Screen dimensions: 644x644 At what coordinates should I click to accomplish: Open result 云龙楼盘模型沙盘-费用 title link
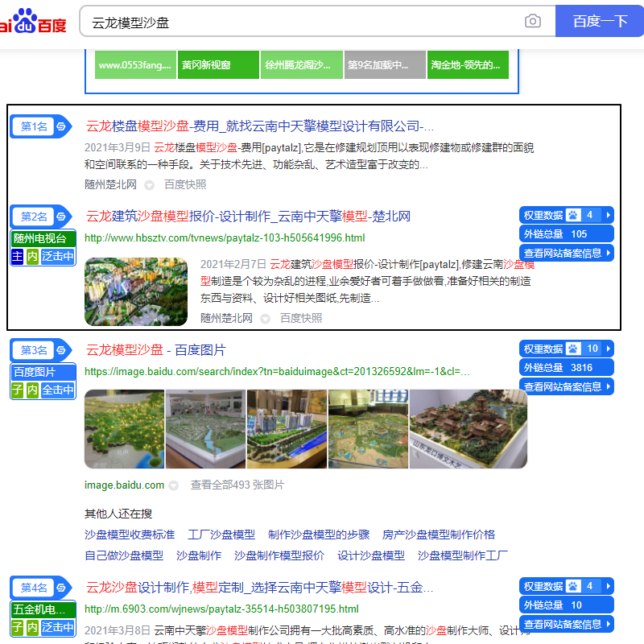pos(259,126)
